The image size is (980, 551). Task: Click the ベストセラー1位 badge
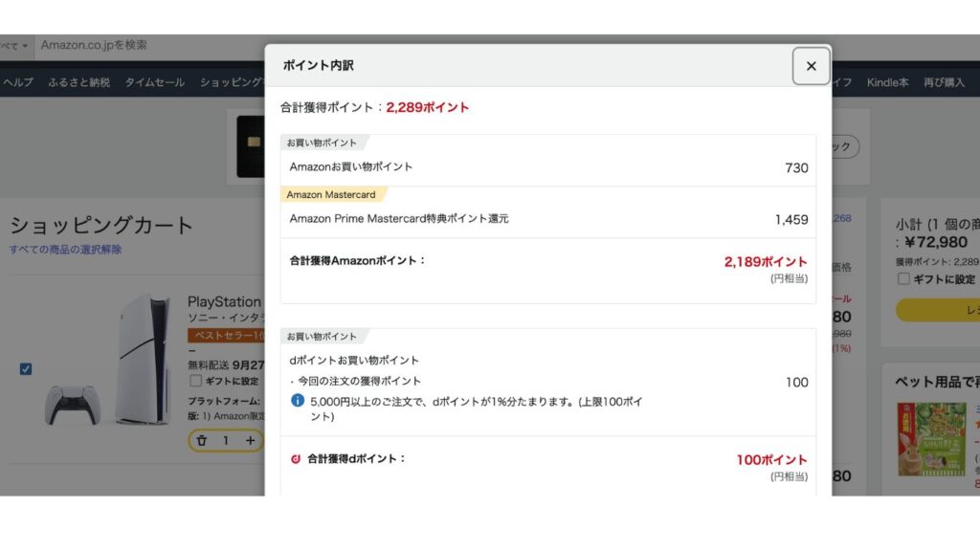(x=226, y=336)
